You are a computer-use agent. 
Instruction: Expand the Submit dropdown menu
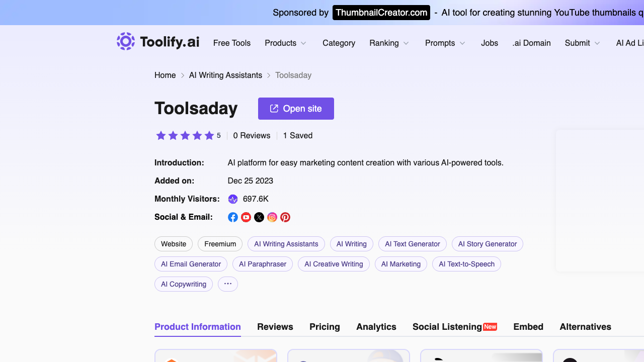583,43
